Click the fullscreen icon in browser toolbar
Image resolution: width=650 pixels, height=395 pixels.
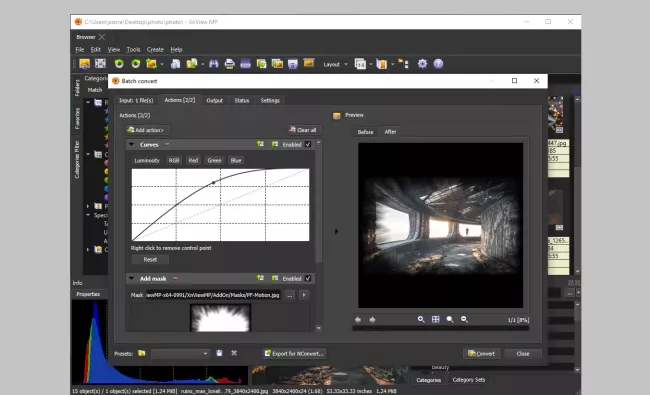[x=100, y=63]
